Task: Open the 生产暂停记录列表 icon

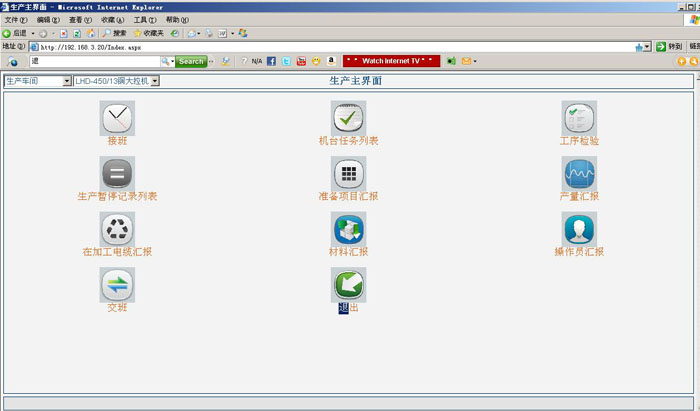Action: [117, 174]
